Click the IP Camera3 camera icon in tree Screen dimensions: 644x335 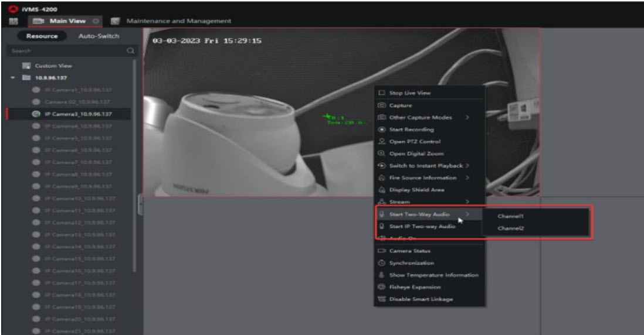tap(36, 114)
